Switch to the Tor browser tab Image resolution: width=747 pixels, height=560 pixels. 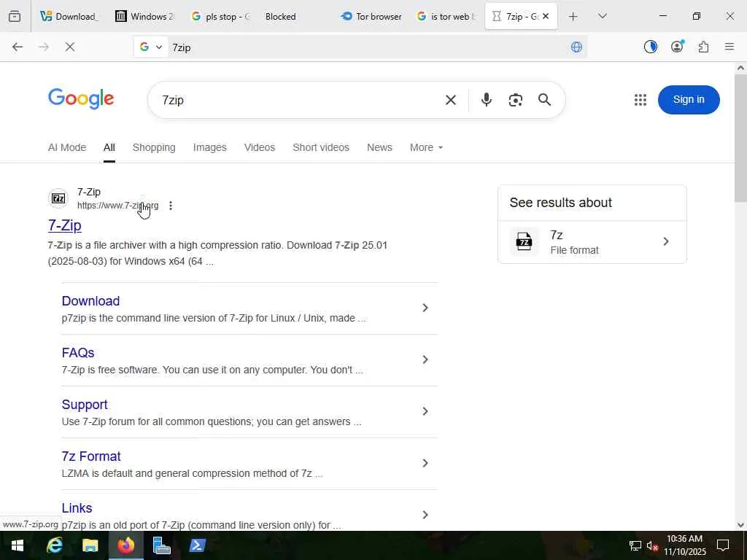[371, 17]
